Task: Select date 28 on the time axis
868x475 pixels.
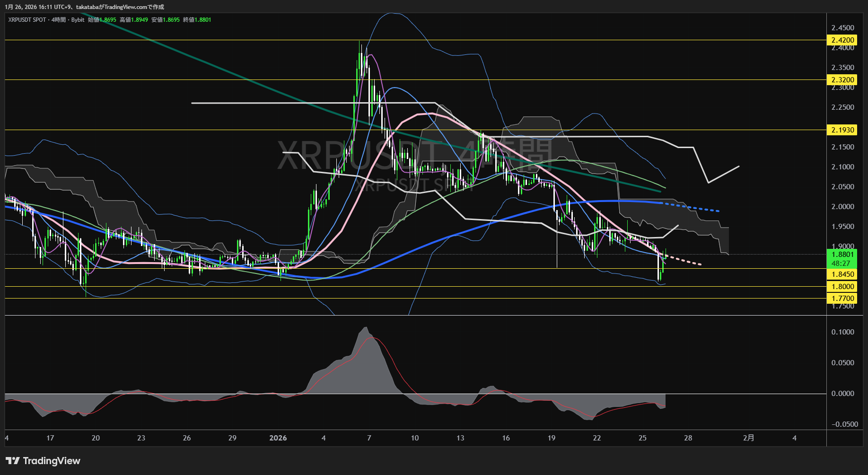Action: (688, 438)
